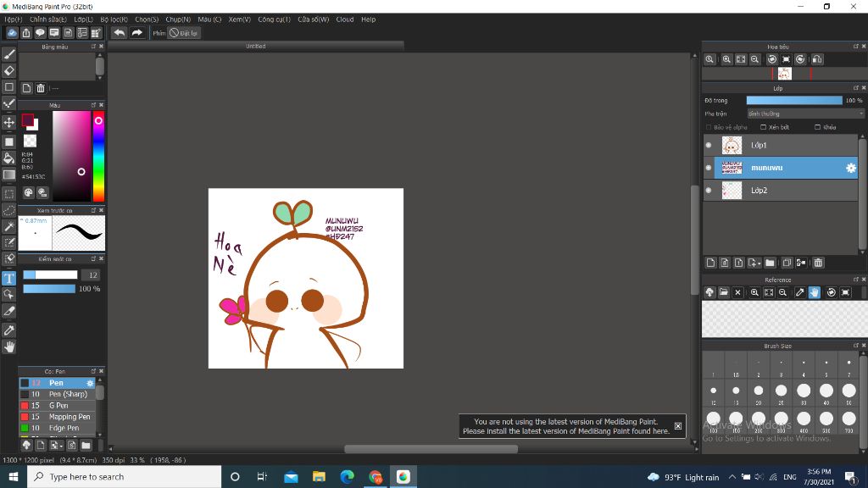Switch to the Untitled canvas tab
868x488 pixels.
click(x=256, y=47)
